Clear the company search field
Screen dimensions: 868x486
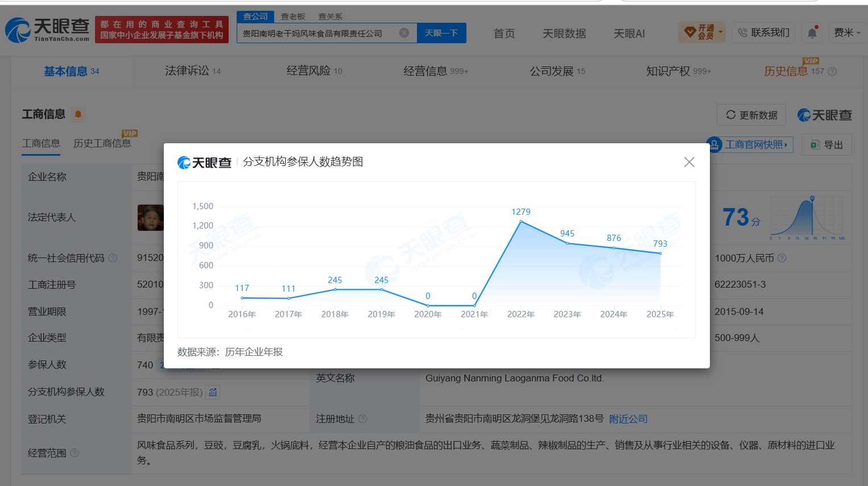[404, 33]
